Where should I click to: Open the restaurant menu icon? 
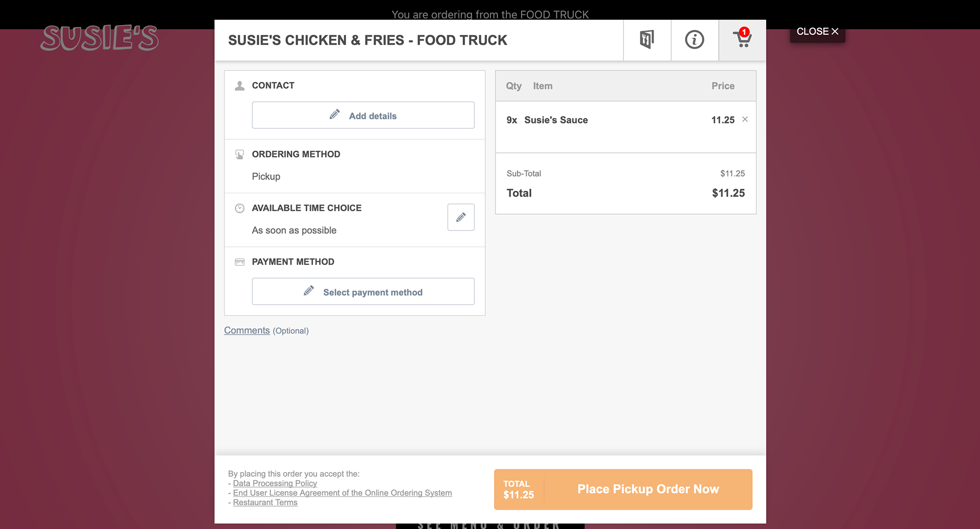click(647, 40)
